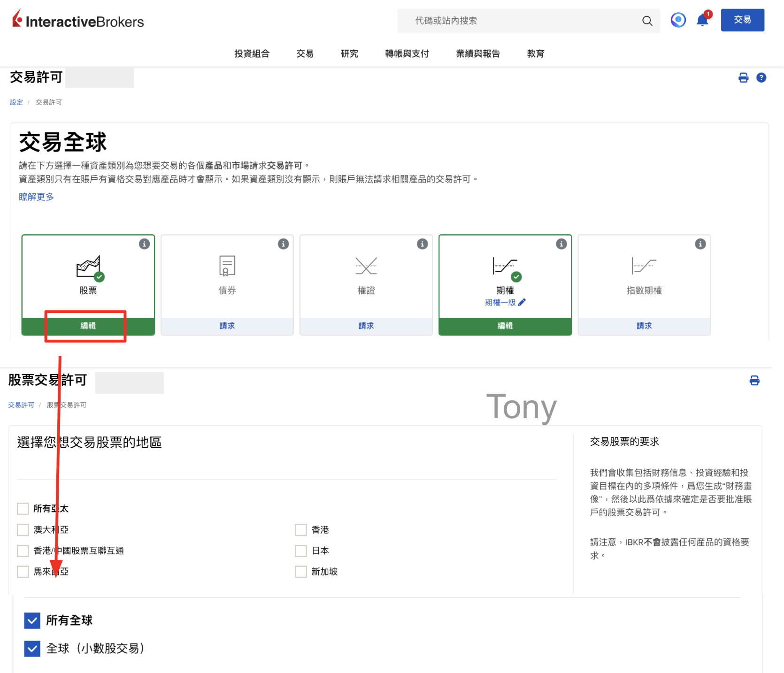Click 編輯 button on 股票 card
The height and width of the screenshot is (673, 784).
88,326
